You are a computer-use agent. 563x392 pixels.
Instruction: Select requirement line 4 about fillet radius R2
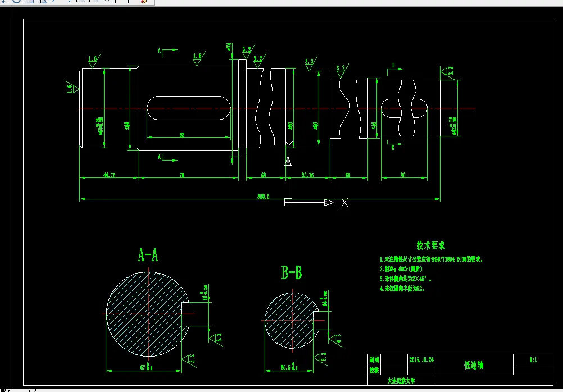point(402,288)
